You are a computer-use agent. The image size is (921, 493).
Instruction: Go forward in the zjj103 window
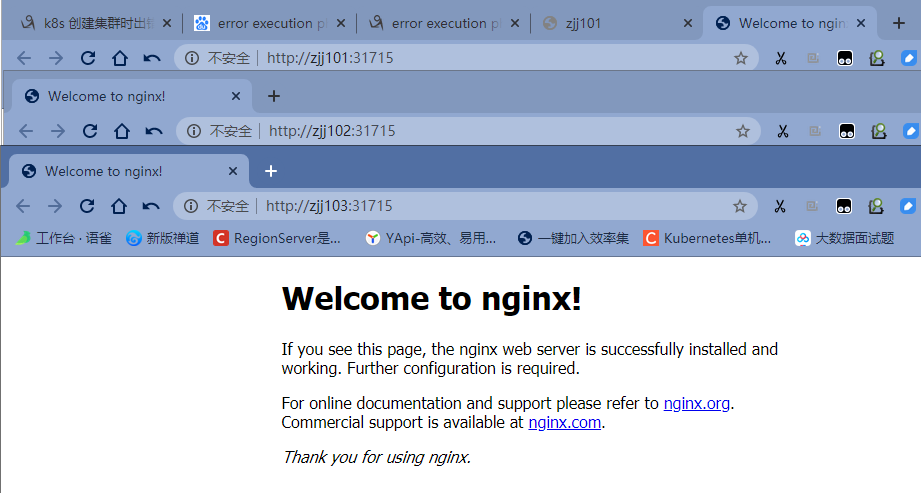point(55,206)
